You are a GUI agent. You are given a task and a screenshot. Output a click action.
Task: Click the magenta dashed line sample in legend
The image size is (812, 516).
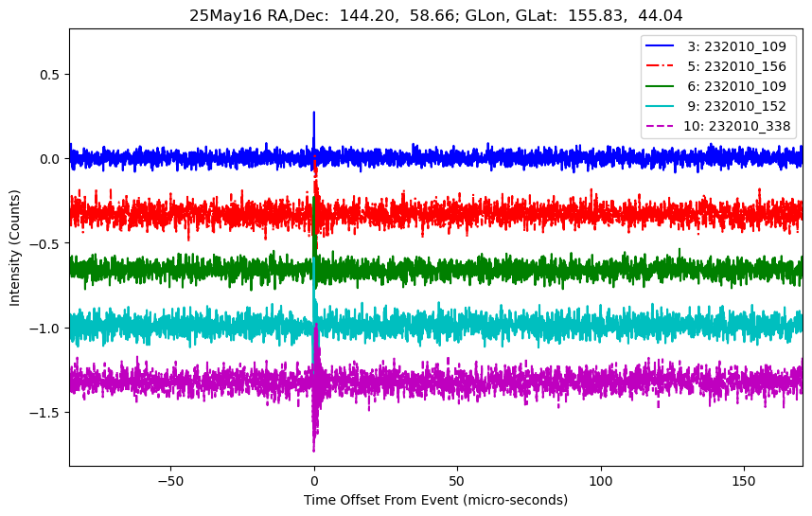[x=660, y=125]
